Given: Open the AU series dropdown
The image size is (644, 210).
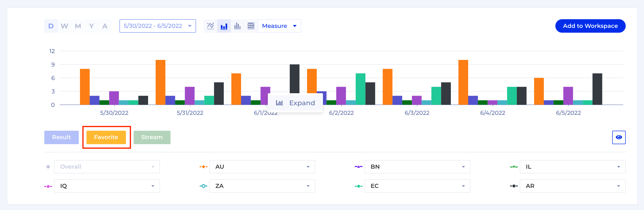Looking at the screenshot, I should coord(262,167).
